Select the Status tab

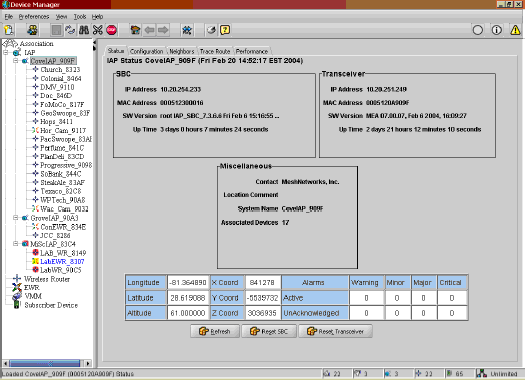116,51
